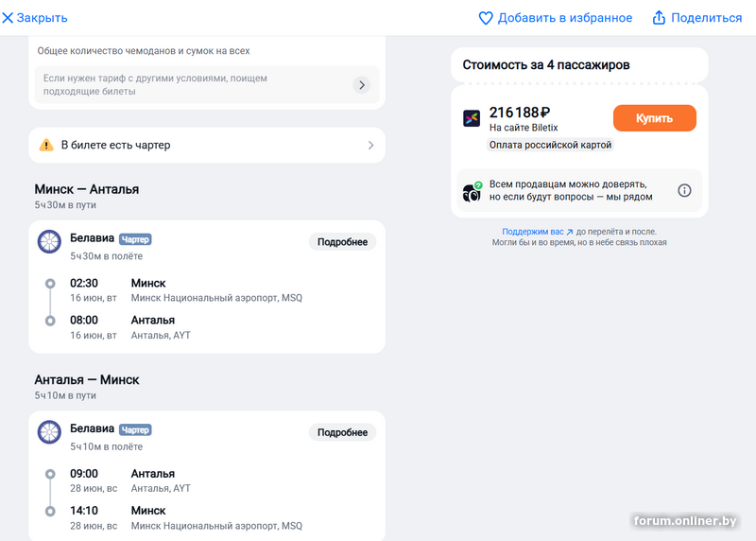The width and height of the screenshot is (756, 541).
Task: Click Russian card payment label
Action: point(551,145)
